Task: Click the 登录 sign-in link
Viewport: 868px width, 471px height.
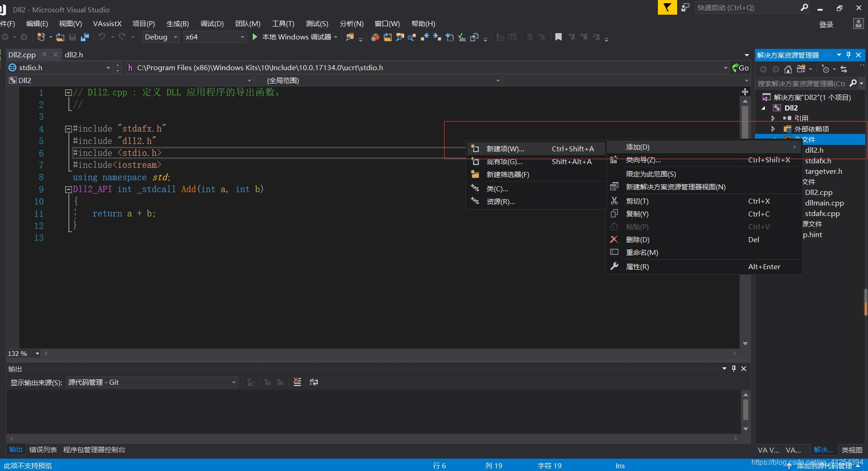Action: [826, 25]
